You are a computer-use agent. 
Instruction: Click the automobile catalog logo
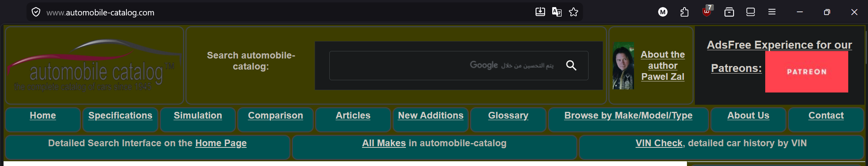pyautogui.click(x=94, y=66)
